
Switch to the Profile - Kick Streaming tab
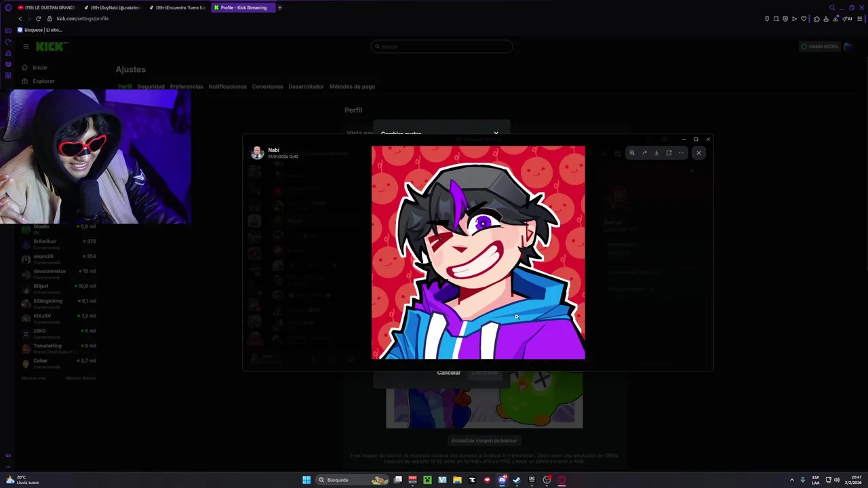coord(243,7)
